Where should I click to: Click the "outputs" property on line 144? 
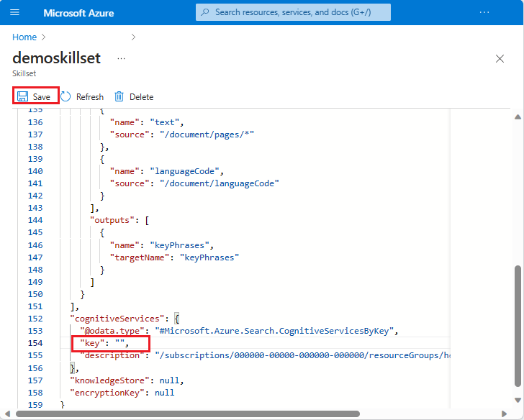pos(112,220)
